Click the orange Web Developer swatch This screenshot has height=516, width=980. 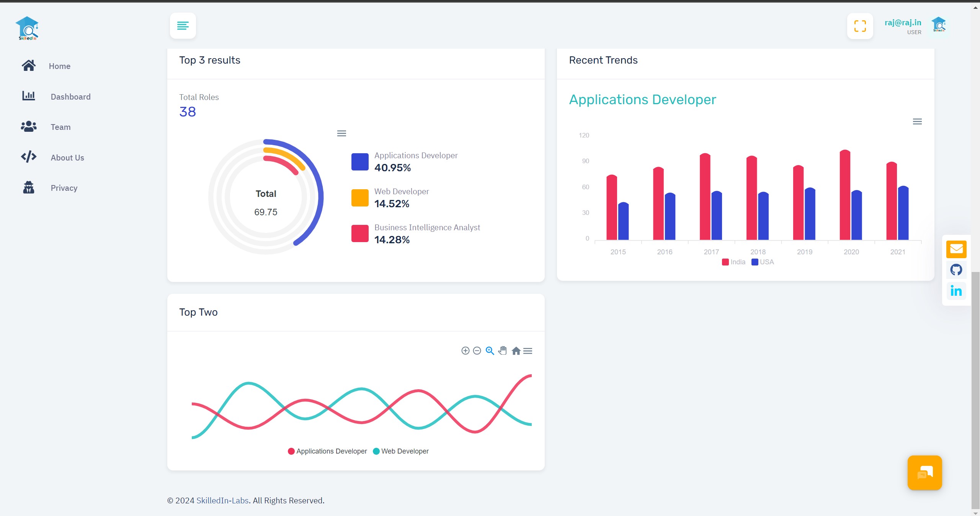tap(360, 198)
